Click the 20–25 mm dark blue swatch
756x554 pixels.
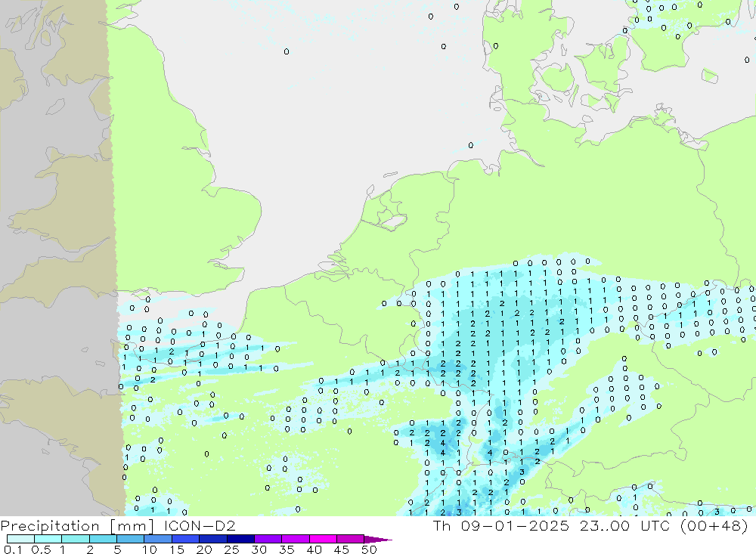tap(213, 539)
